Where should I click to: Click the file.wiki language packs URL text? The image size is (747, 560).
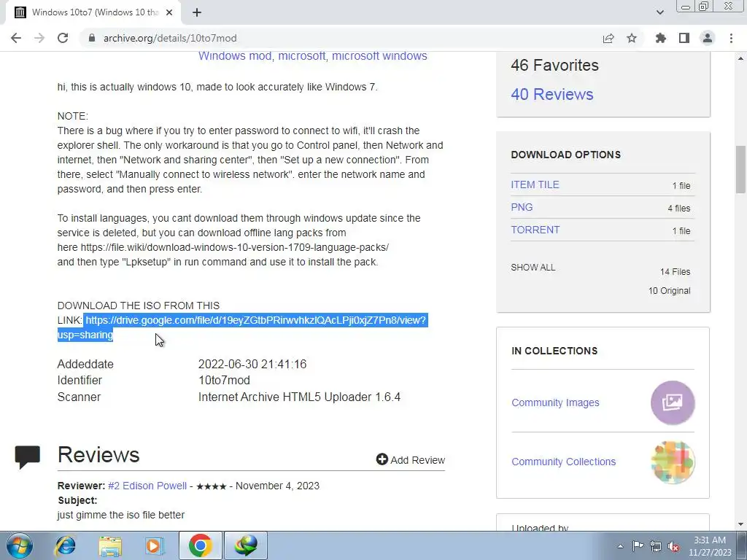pyautogui.click(x=234, y=248)
